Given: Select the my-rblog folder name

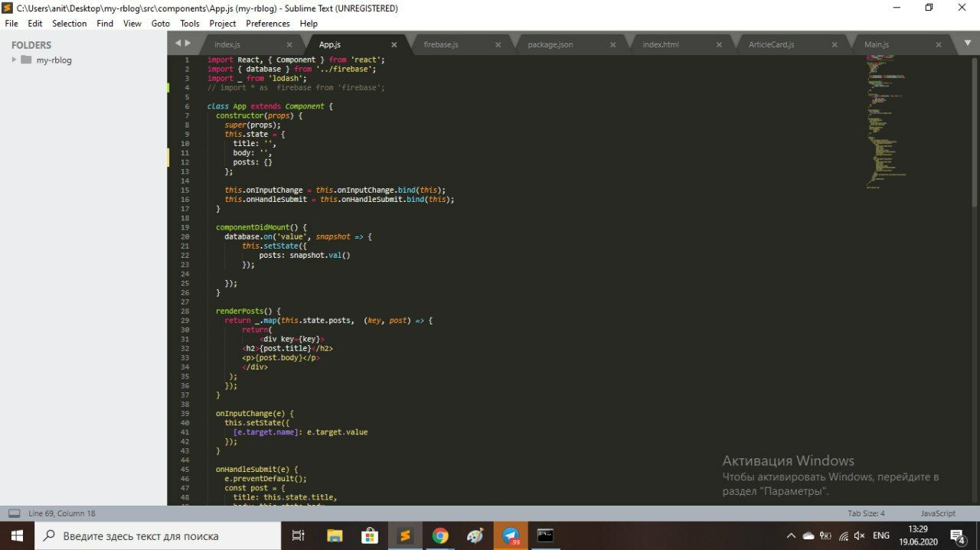Looking at the screenshot, I should pyautogui.click(x=54, y=60).
